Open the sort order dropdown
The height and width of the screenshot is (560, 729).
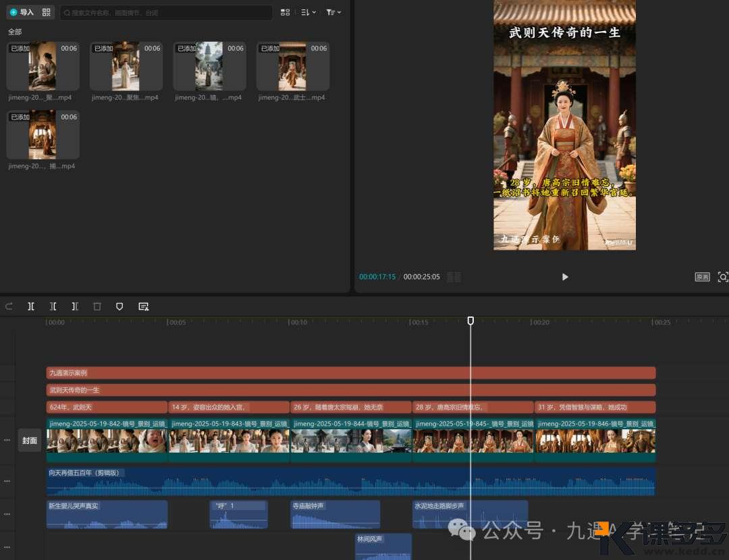(x=308, y=12)
